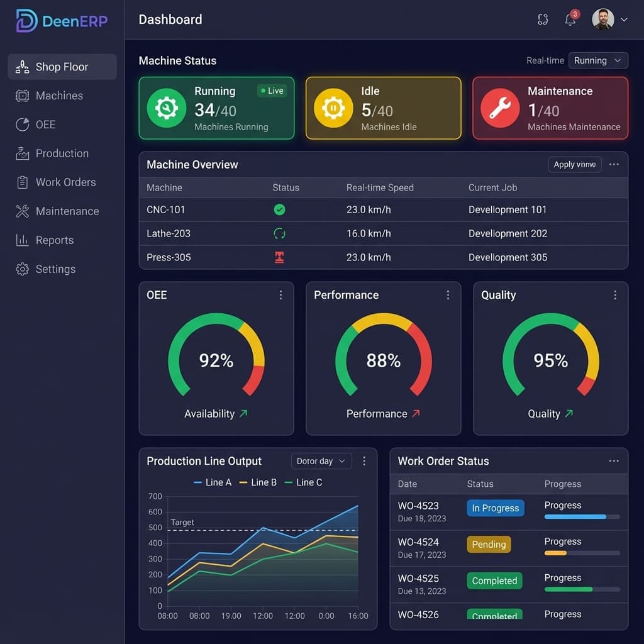The height and width of the screenshot is (644, 644).
Task: Select the CNC-101 machine name
Action: 166,209
